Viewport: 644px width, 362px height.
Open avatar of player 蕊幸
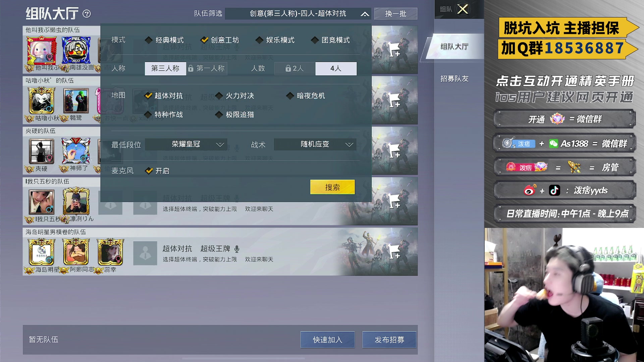pyautogui.click(x=110, y=252)
